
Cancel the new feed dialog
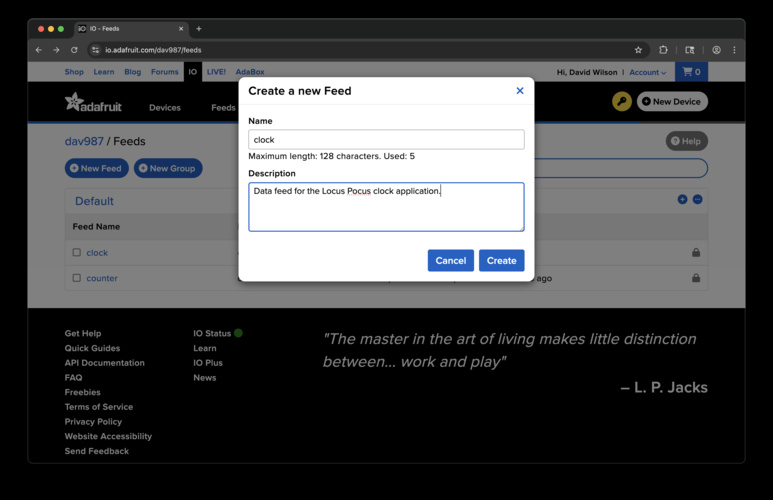click(x=451, y=260)
